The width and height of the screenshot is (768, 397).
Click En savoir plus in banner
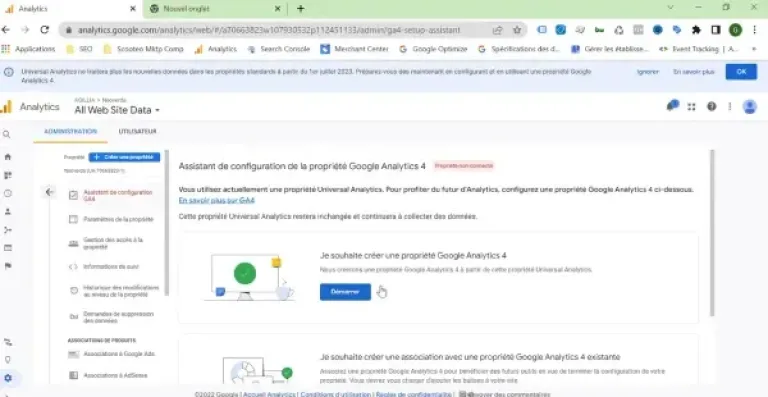(694, 72)
